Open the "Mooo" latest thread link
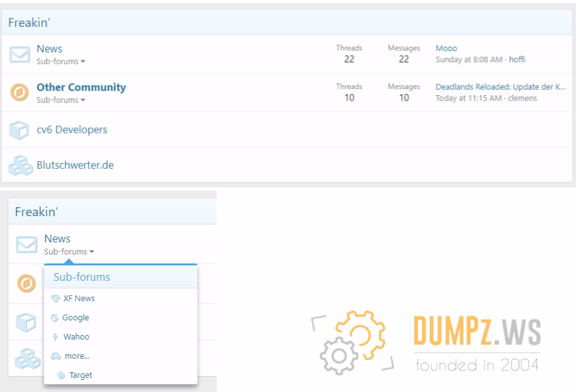 tap(446, 49)
